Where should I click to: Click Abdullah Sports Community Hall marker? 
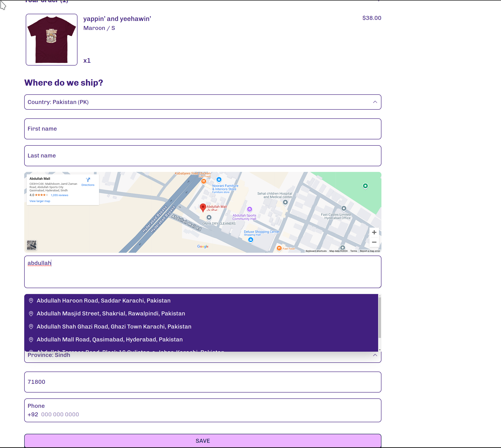pyautogui.click(x=249, y=209)
